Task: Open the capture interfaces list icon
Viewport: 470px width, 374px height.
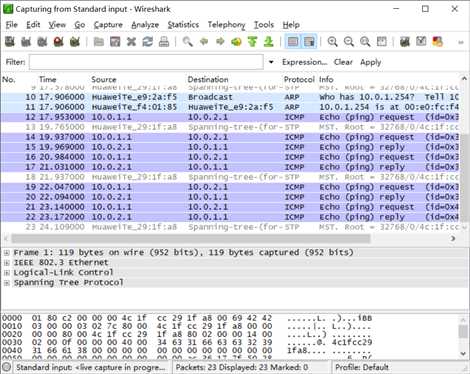Action: tap(10, 42)
